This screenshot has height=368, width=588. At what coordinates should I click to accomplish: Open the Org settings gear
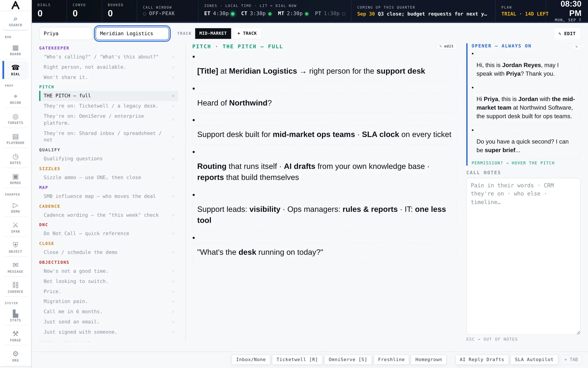click(x=15, y=357)
